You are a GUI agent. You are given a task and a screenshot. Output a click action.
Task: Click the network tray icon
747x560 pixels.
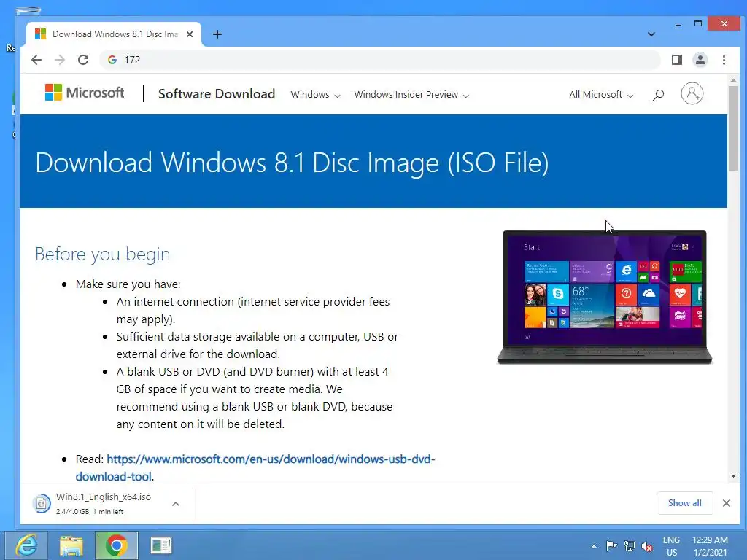click(630, 546)
